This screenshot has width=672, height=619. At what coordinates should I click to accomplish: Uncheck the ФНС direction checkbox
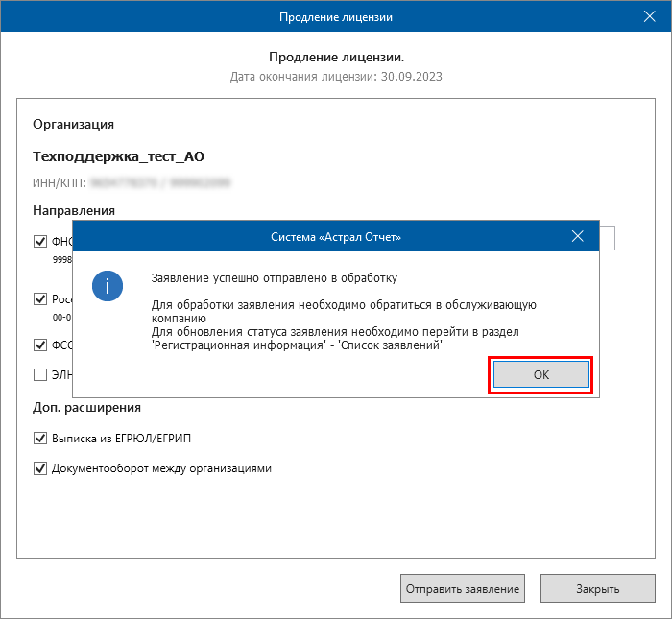[x=40, y=242]
